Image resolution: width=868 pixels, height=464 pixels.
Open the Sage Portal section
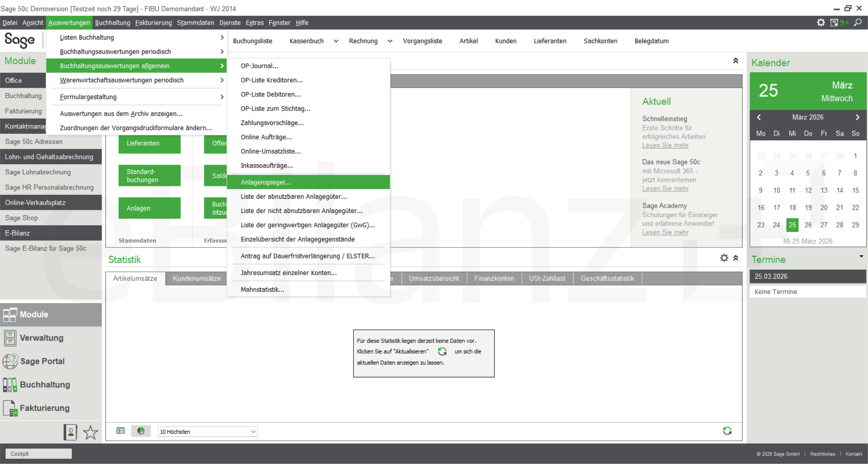(x=51, y=361)
